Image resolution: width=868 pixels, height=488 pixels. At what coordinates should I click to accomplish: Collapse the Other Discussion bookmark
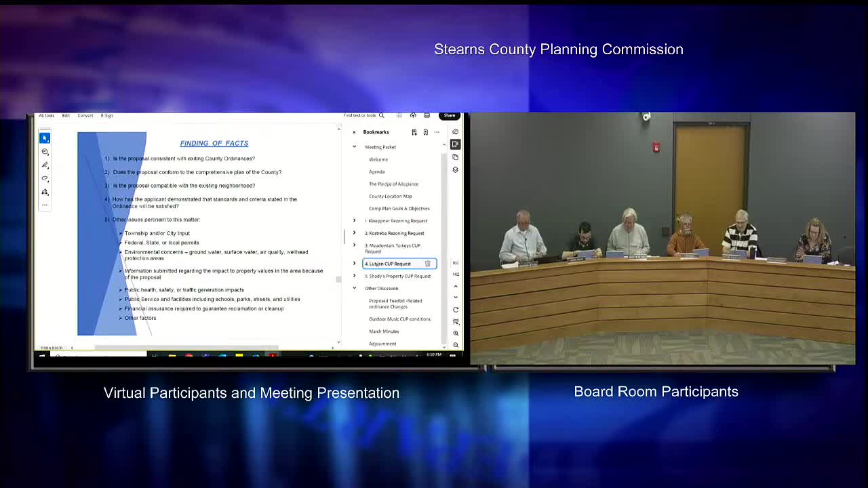(x=354, y=288)
